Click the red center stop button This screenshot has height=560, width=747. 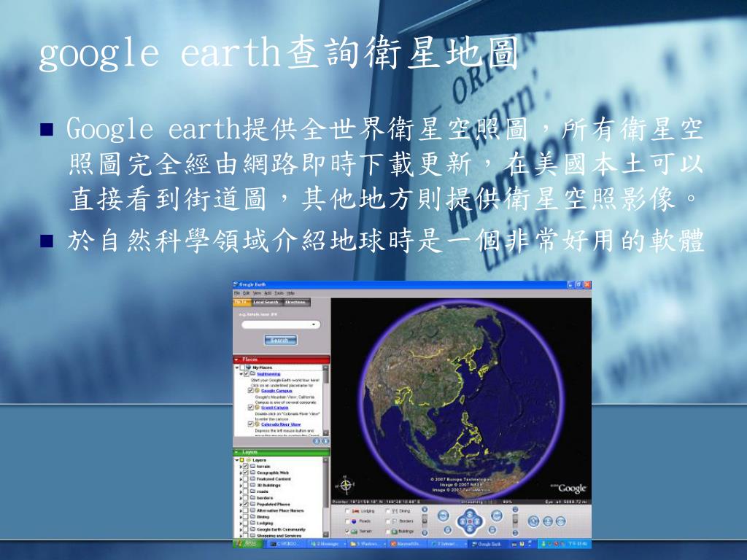(470, 521)
